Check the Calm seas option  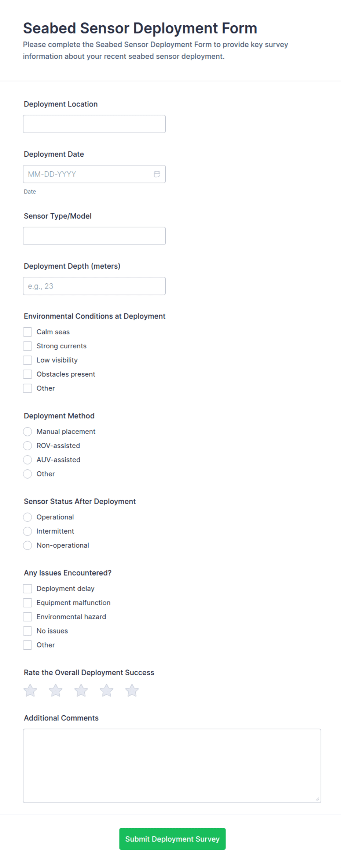point(27,332)
